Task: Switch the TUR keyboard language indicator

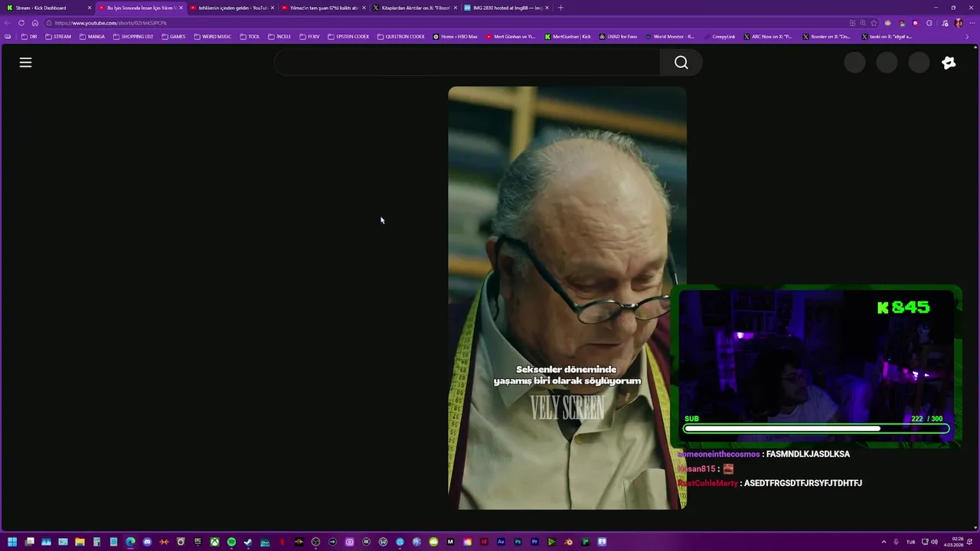Action: (x=910, y=542)
